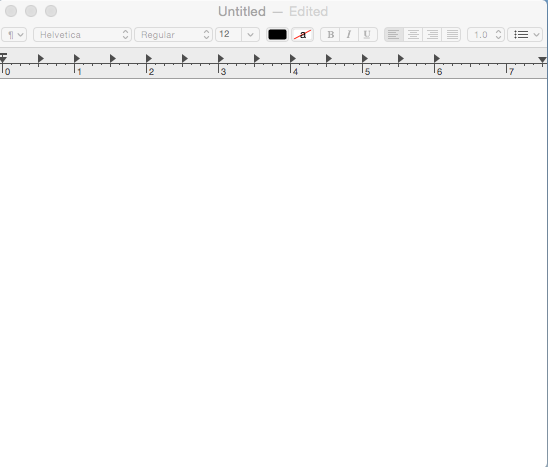
Task: Open the list bullets and numbering menu
Action: point(525,35)
